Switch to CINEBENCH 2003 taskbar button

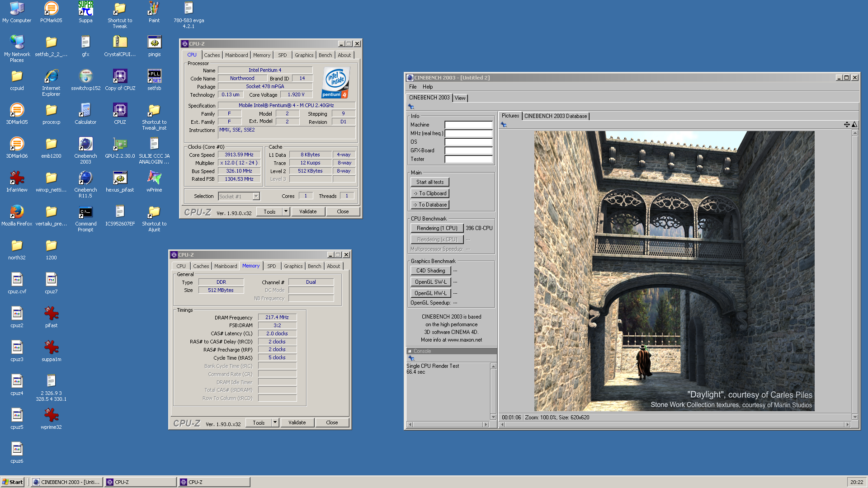[66, 482]
